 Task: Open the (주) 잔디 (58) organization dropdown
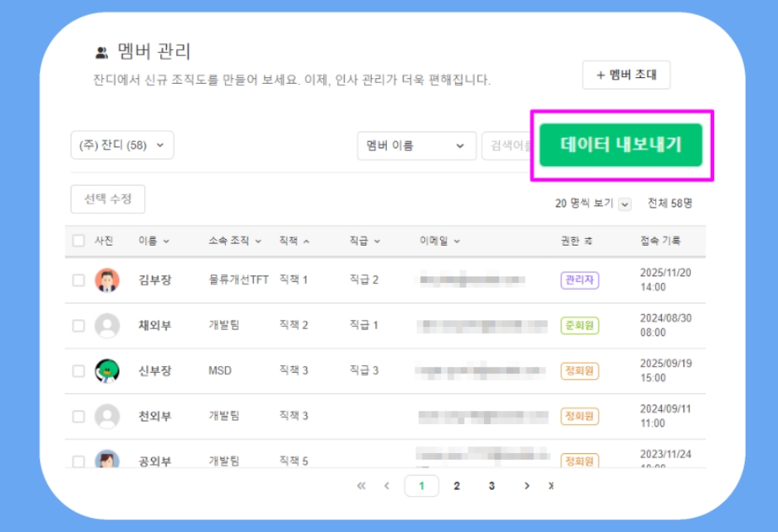click(122, 145)
